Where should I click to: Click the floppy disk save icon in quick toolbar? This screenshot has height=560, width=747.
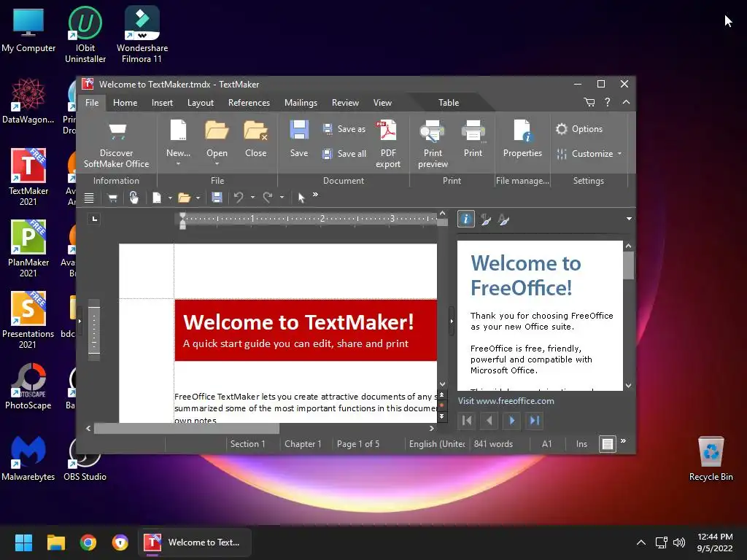217,198
